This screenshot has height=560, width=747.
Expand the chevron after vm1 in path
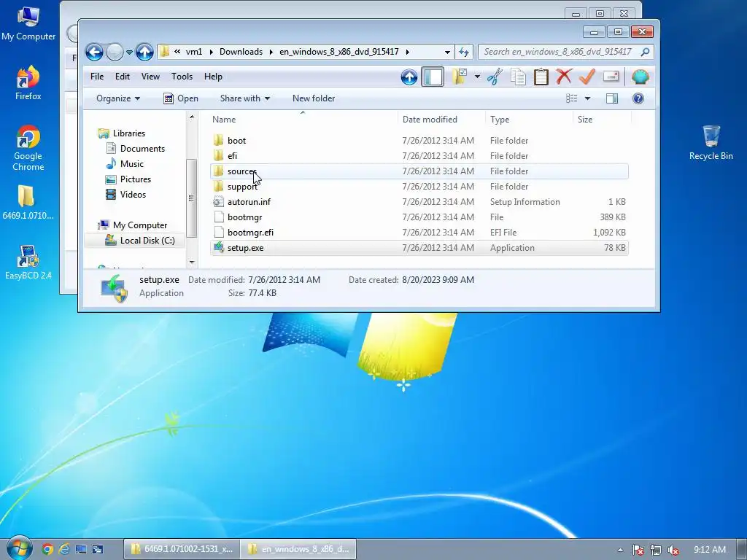211,52
